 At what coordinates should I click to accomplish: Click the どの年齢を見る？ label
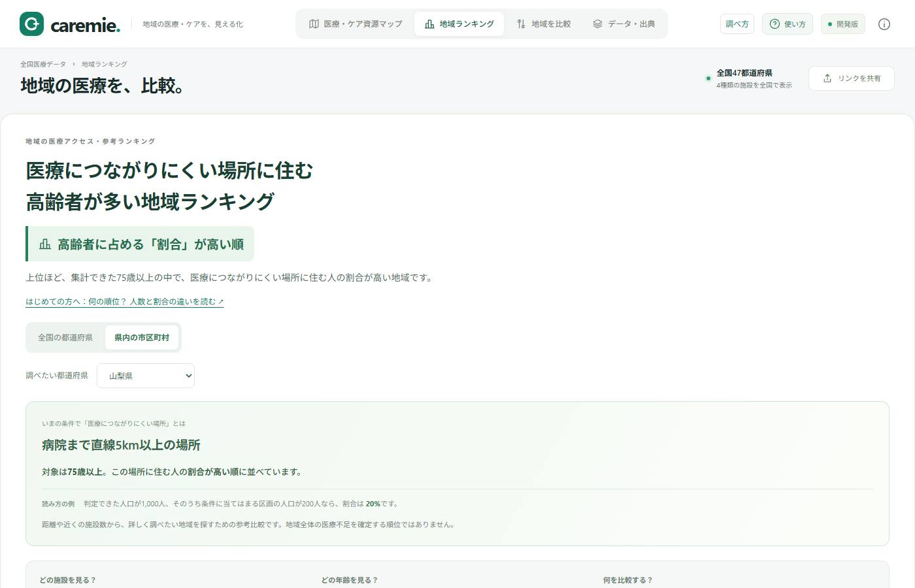point(350,580)
